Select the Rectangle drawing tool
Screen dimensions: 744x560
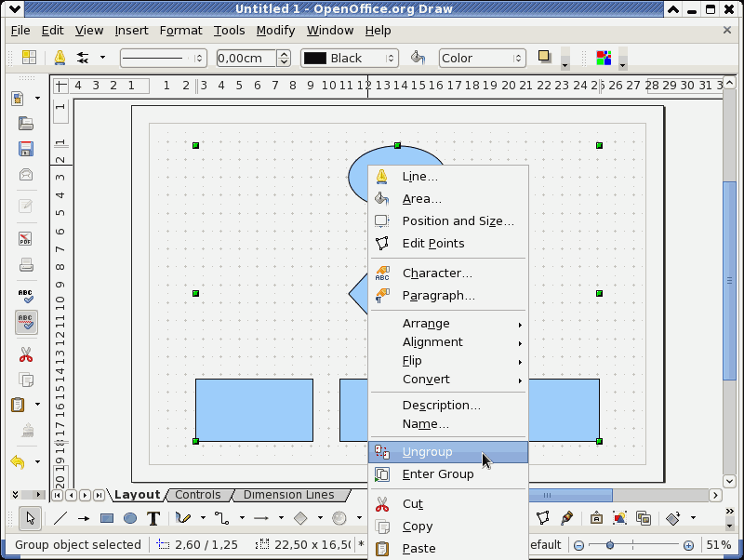107,518
